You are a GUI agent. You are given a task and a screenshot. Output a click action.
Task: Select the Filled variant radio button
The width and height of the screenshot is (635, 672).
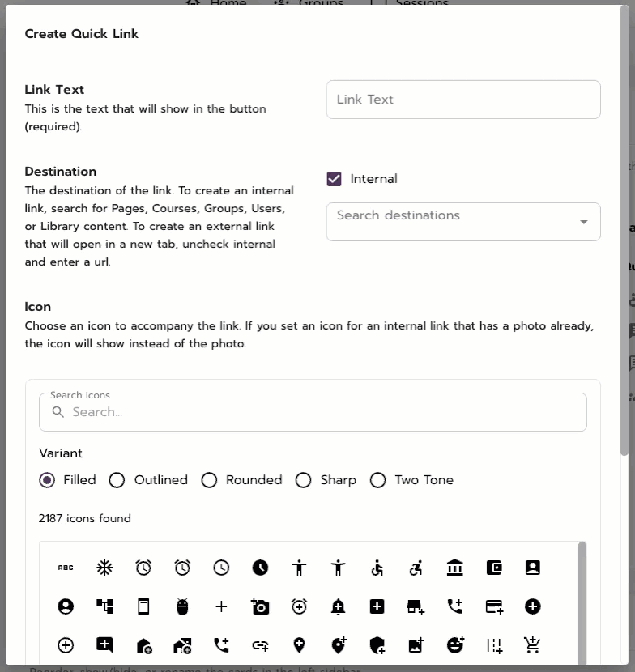[x=47, y=480]
